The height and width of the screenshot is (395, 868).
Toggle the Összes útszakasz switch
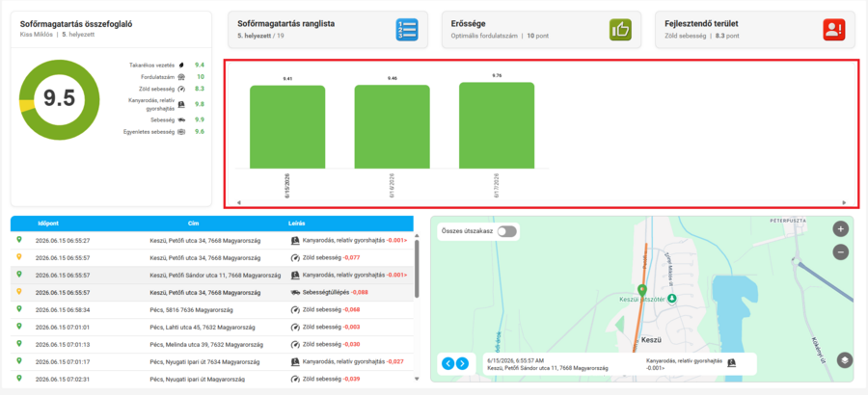point(506,232)
